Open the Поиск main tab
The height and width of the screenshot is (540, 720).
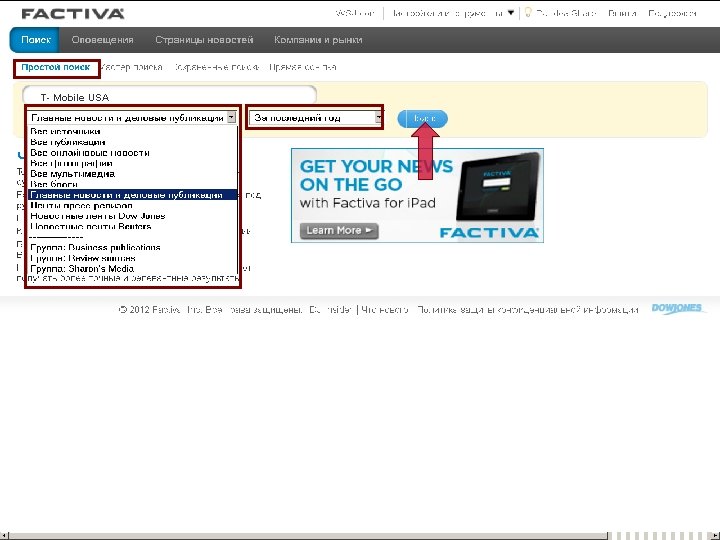[x=35, y=40]
